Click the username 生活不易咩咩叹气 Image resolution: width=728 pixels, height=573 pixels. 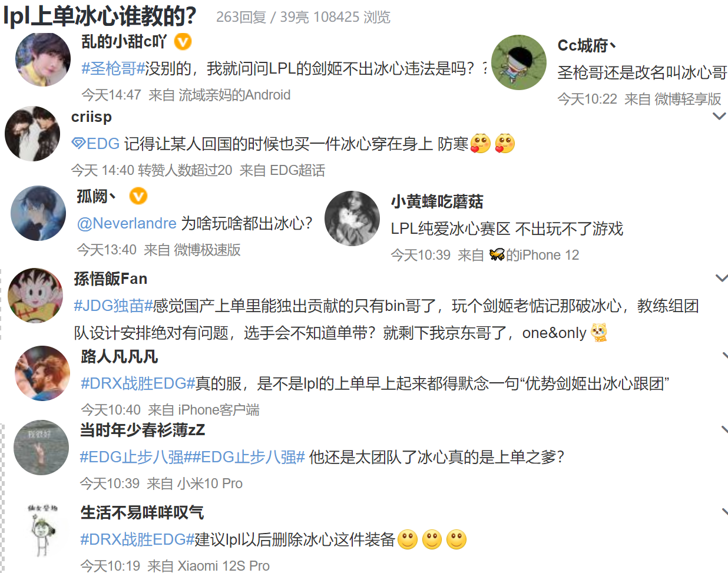click(142, 512)
